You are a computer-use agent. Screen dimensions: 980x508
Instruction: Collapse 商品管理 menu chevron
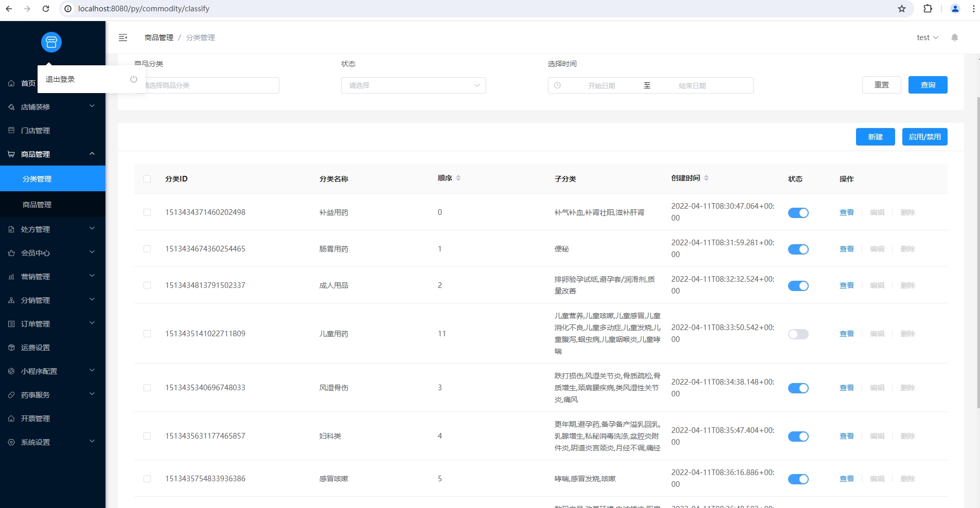[x=92, y=153]
